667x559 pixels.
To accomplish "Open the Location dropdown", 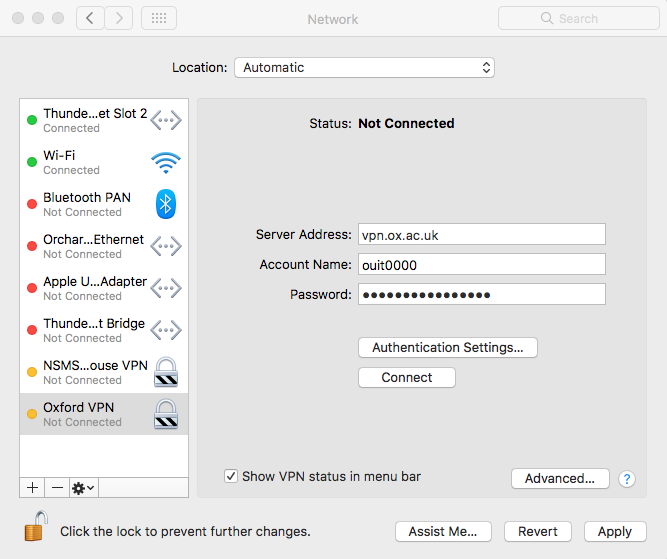I will point(364,68).
